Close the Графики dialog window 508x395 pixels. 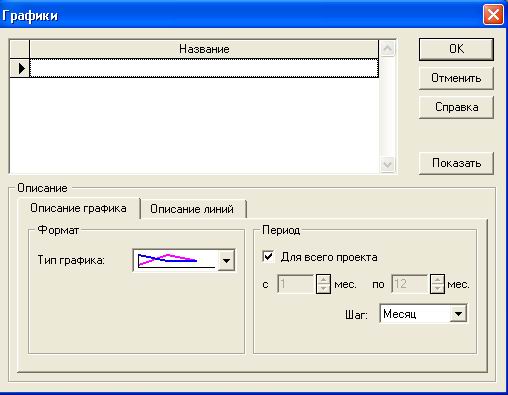[x=493, y=15]
